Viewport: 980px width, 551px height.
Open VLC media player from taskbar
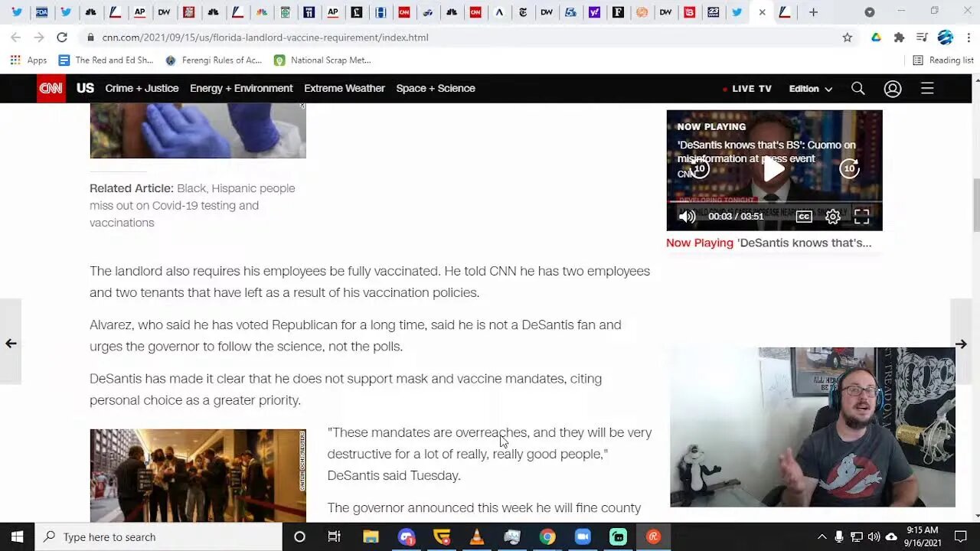(x=476, y=536)
